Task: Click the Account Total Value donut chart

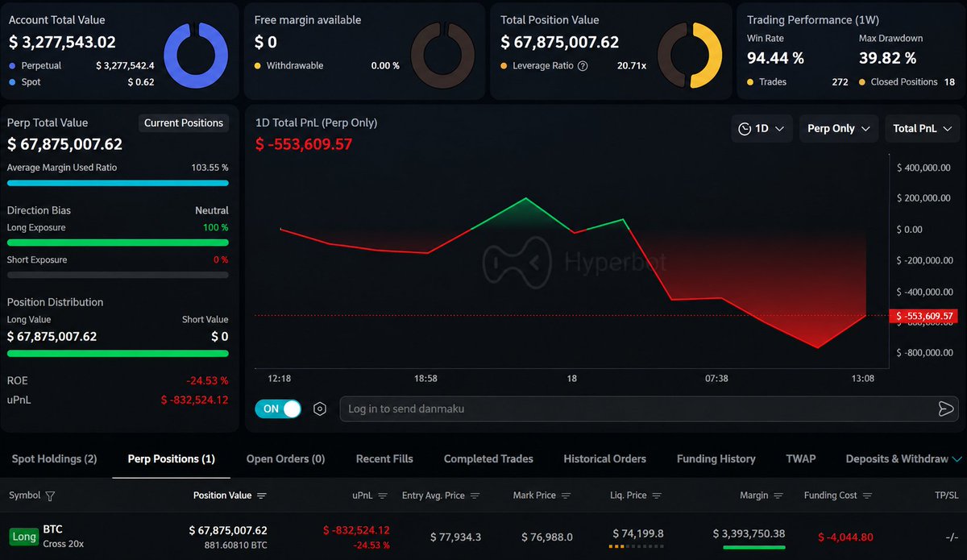Action: [x=196, y=56]
